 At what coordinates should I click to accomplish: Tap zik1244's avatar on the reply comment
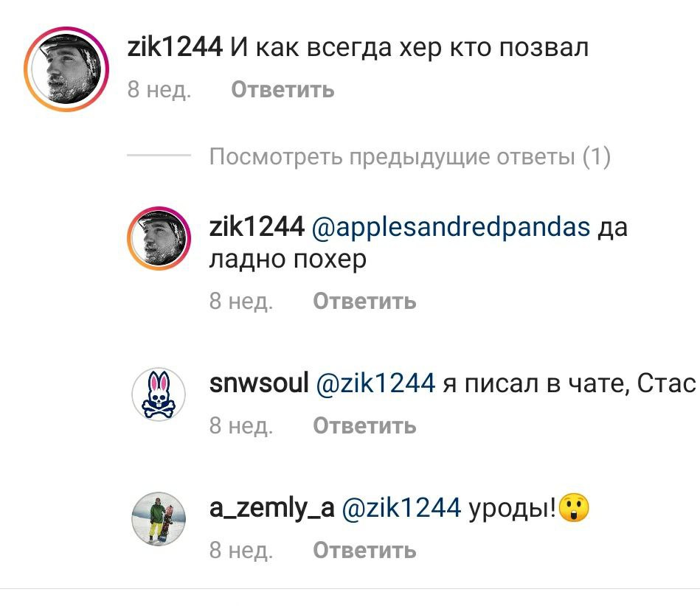[x=159, y=238]
